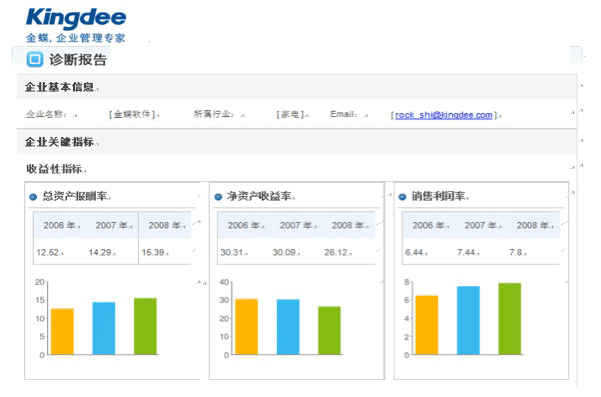Click the green bar in 净资产收益率 chart
601x397 pixels.
(x=329, y=331)
